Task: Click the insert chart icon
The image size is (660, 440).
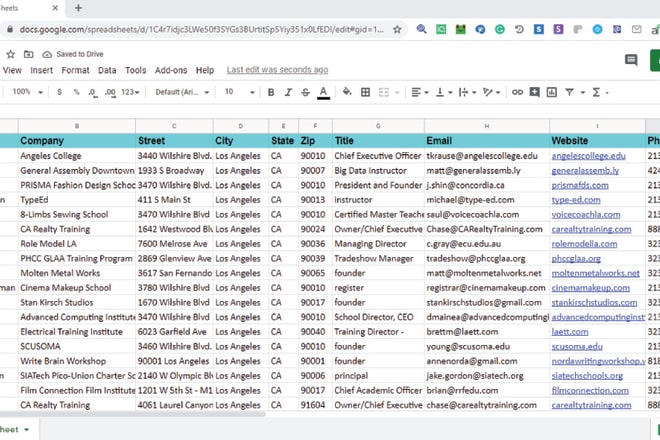Action: click(552, 92)
